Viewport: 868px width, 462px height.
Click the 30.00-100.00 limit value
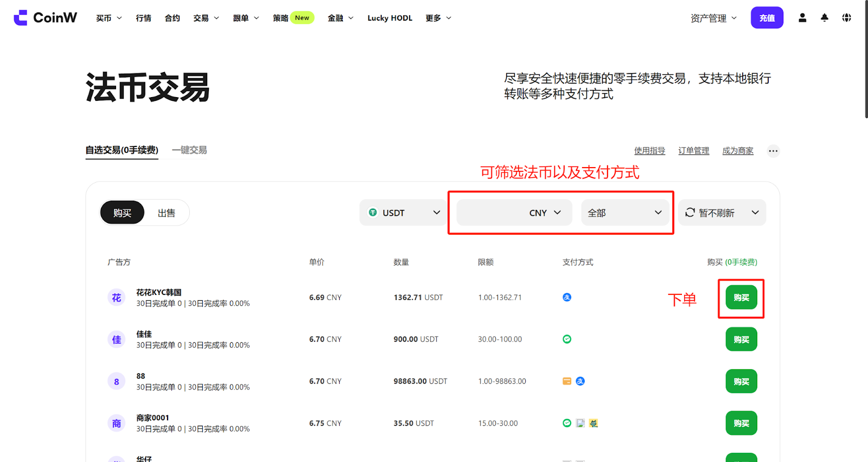click(500, 339)
